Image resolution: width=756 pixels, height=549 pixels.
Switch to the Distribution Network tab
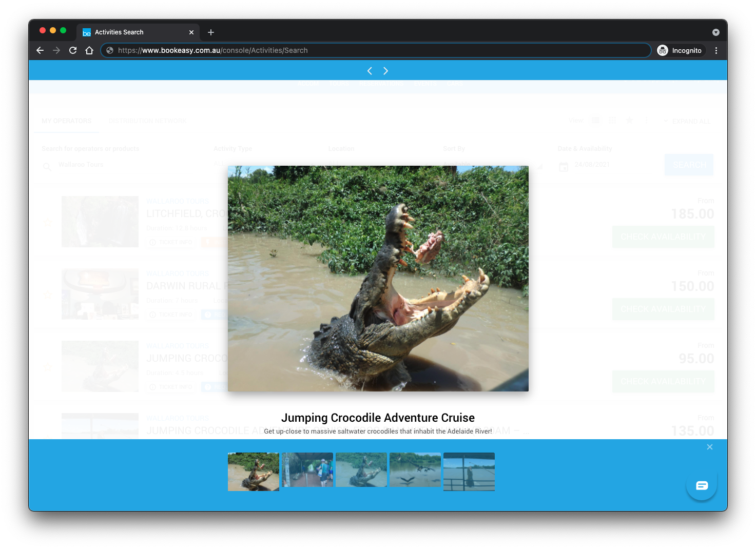pos(148,121)
